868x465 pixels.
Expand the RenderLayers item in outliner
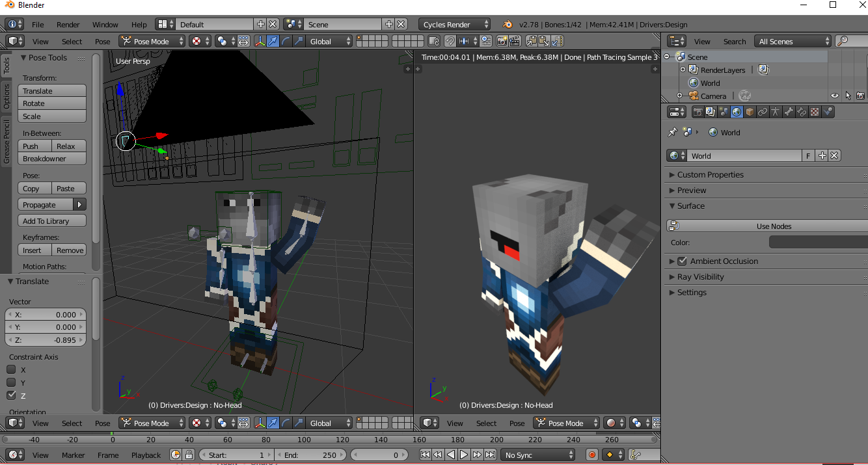point(683,70)
